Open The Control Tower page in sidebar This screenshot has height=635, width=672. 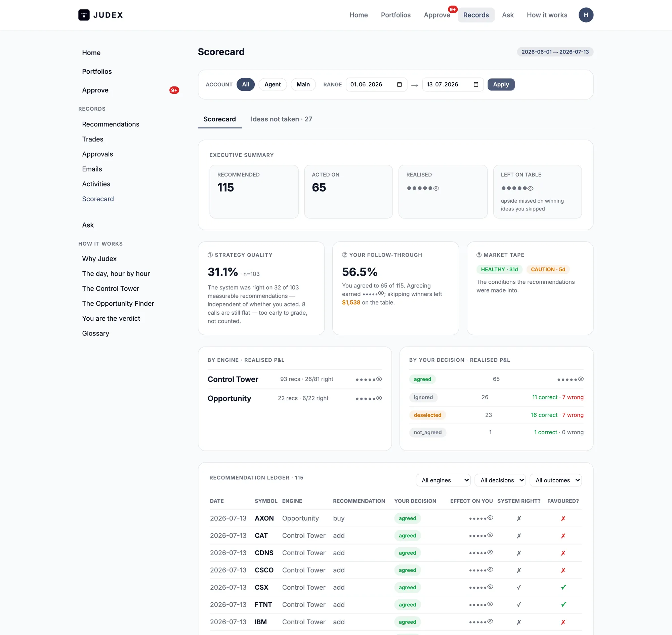coord(111,288)
